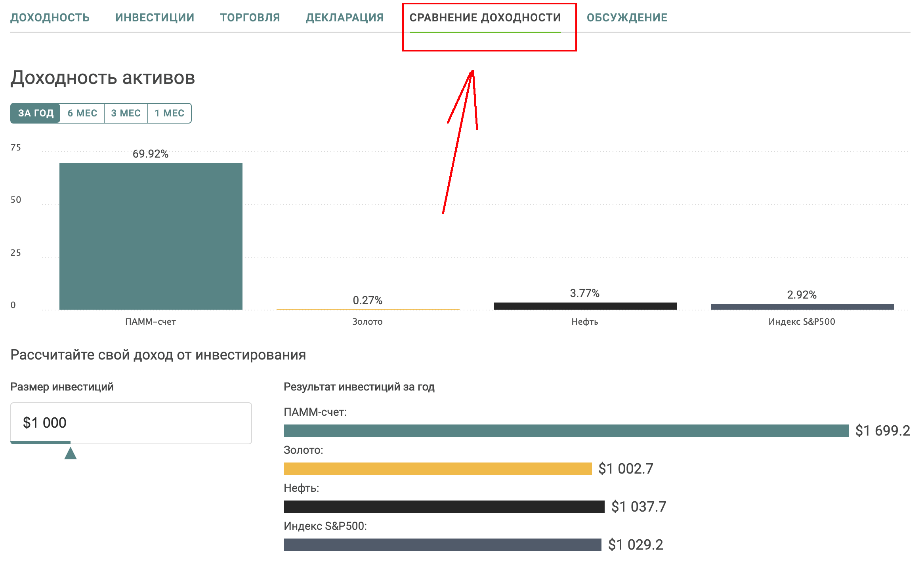
Task: Click the investment amount field showing $1 000
Action: click(x=131, y=423)
